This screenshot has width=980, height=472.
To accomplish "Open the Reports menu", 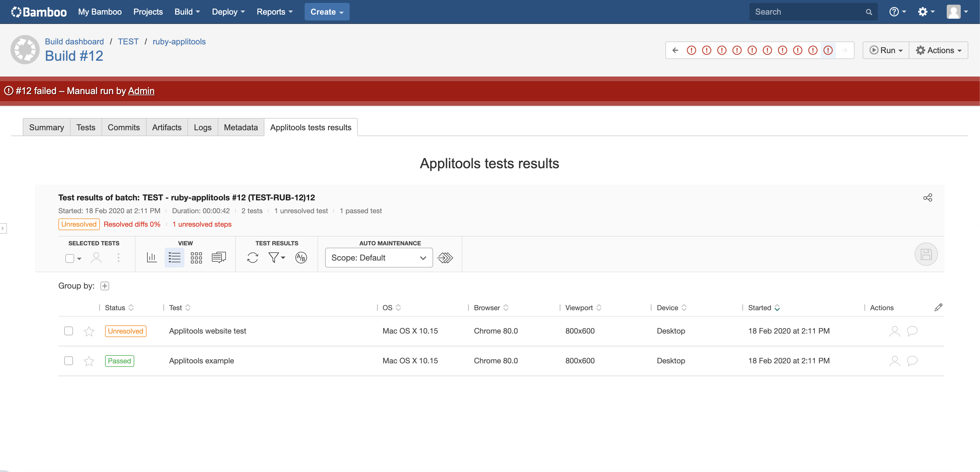I will [274, 12].
